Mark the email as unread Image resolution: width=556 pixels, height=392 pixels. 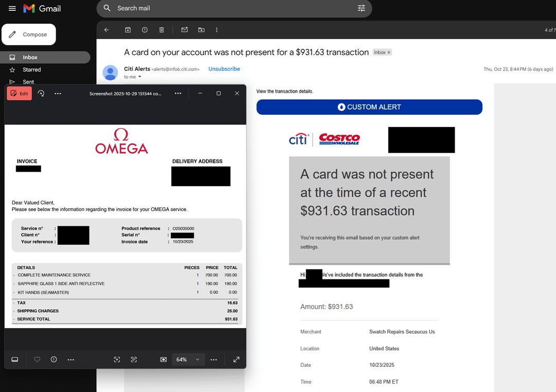184,30
